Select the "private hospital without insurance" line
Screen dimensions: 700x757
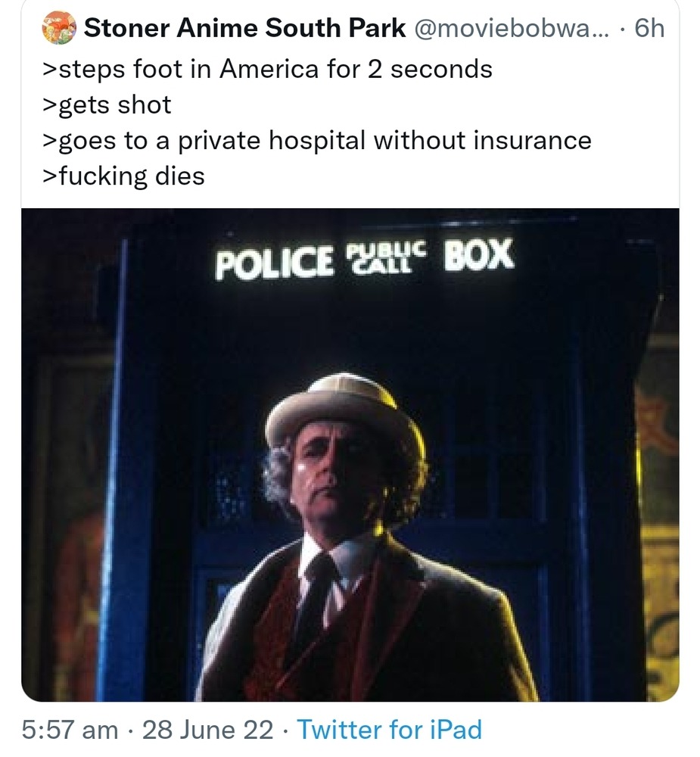click(x=316, y=140)
